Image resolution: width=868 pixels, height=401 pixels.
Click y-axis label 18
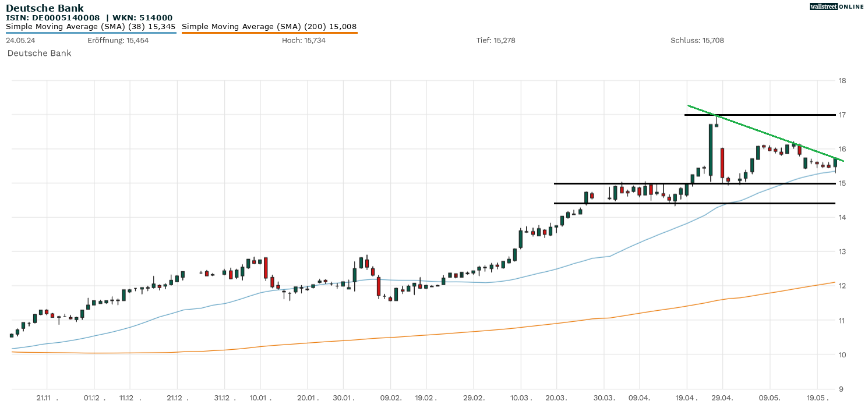[x=842, y=80]
